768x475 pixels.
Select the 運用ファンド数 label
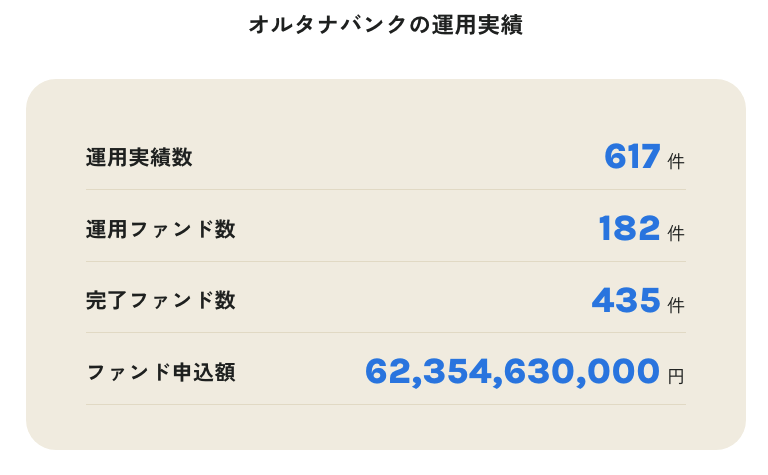click(x=160, y=229)
